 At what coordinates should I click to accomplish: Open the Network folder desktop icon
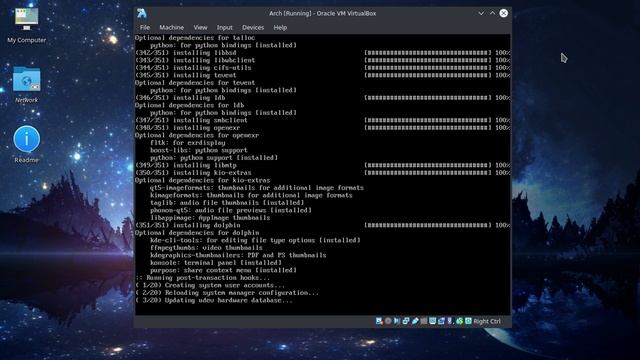[x=27, y=84]
